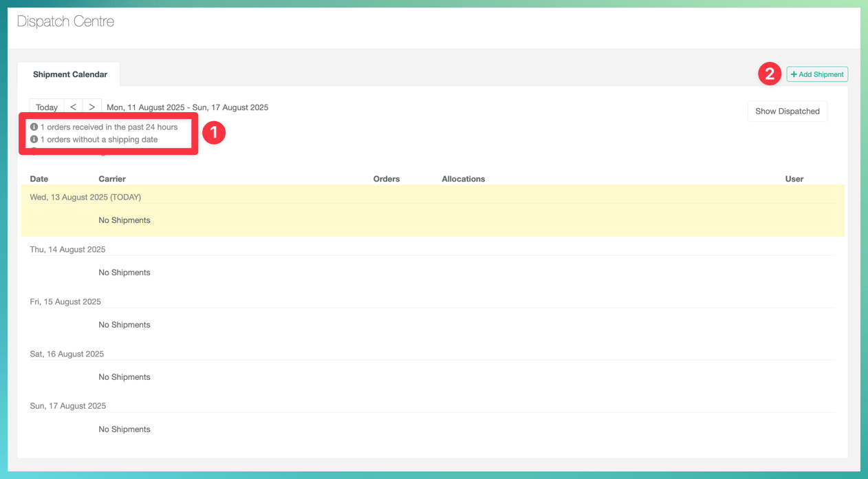
Task: Open the Shipment Calendar tab
Action: coord(69,74)
